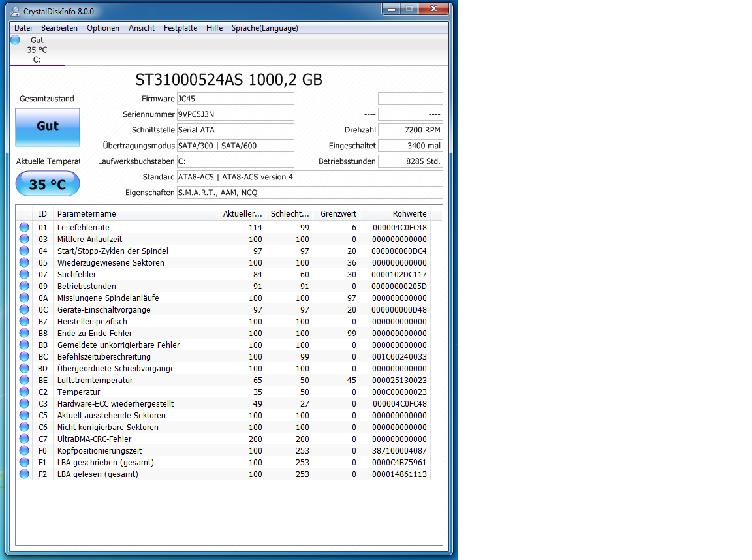
Task: Click the Seriennummer field 9VPC5J3N
Action: pos(236,114)
